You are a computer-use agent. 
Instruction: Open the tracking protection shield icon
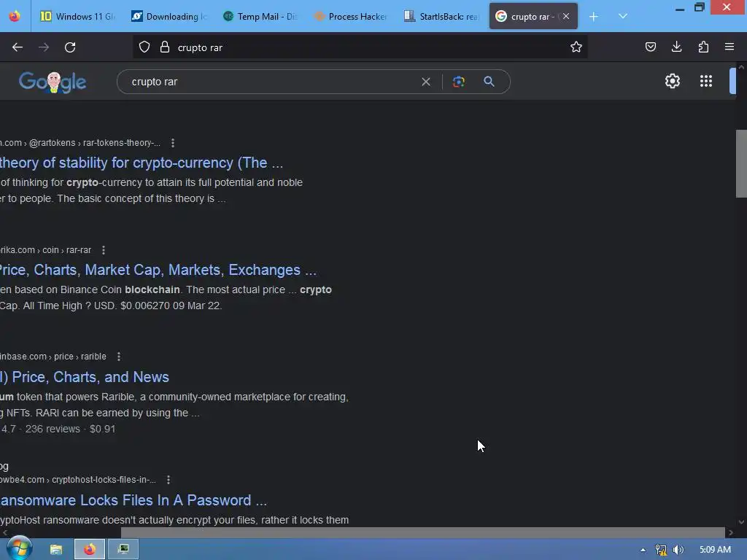pyautogui.click(x=144, y=47)
